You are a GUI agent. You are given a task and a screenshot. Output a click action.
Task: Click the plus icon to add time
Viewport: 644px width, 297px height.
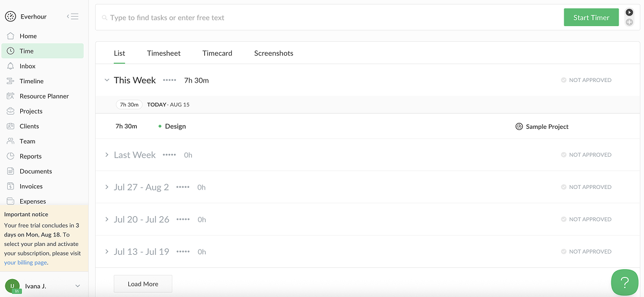coord(629,23)
